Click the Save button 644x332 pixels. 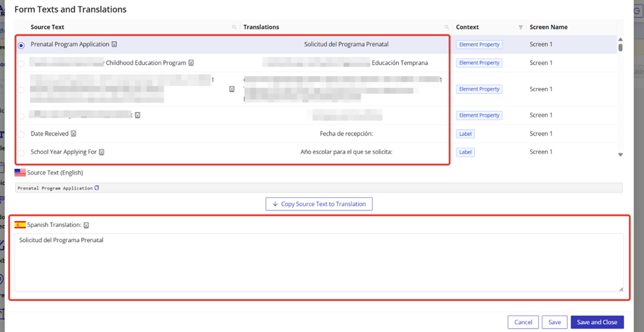tap(554, 322)
